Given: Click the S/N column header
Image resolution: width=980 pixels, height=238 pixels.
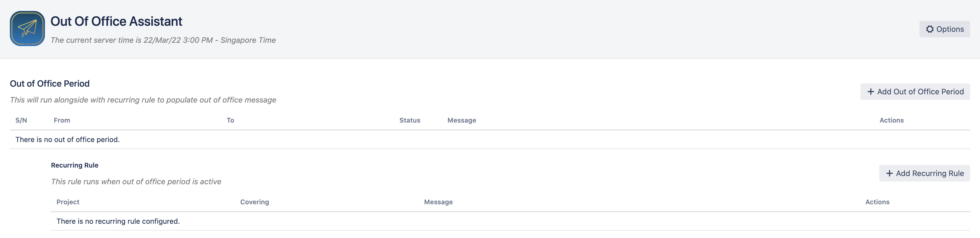Looking at the screenshot, I should point(21,120).
